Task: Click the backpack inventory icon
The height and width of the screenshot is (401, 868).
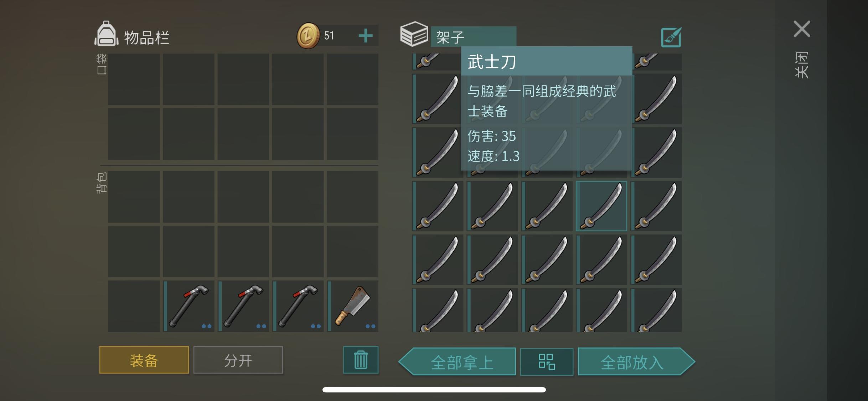Action: coord(106,34)
